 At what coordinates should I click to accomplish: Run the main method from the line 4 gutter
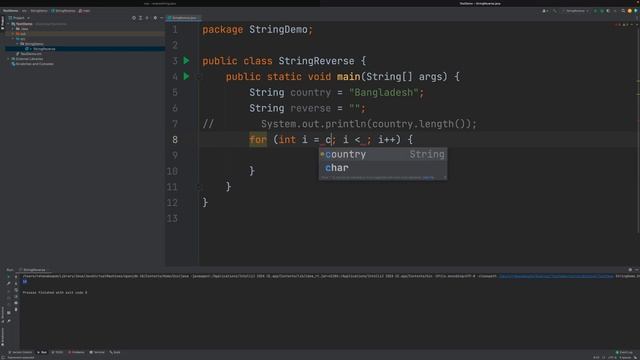pos(186,76)
